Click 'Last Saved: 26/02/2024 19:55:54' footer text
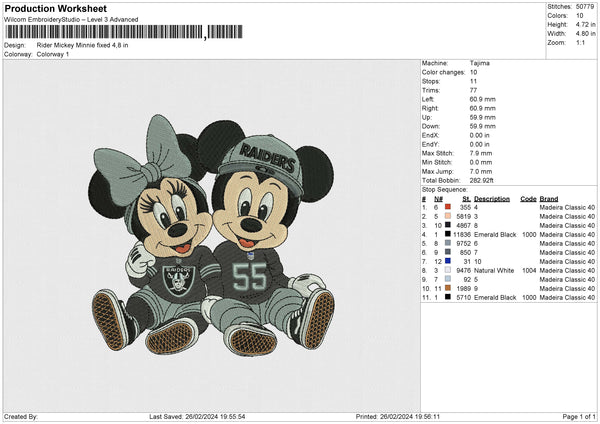The width and height of the screenshot is (600, 424). pyautogui.click(x=197, y=416)
